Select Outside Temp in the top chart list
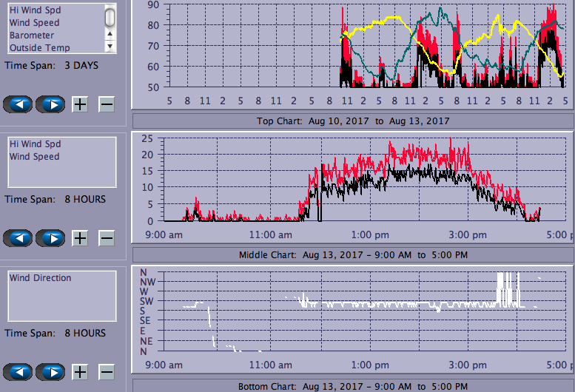 (x=39, y=48)
